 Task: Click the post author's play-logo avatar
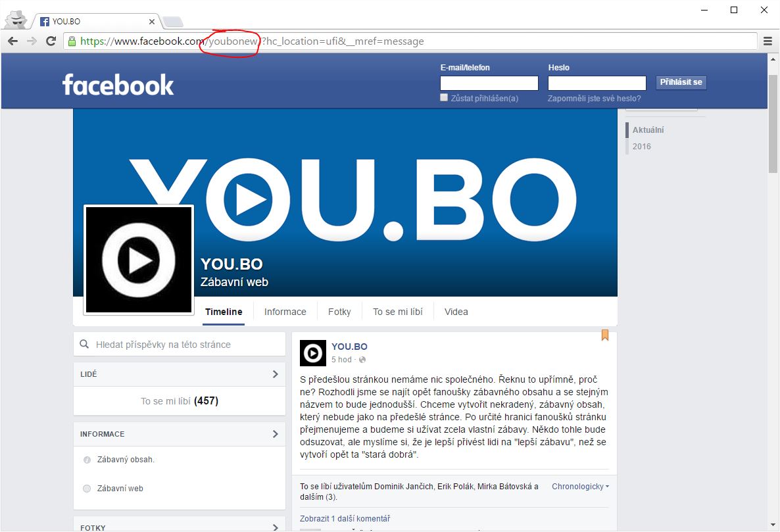click(x=313, y=353)
